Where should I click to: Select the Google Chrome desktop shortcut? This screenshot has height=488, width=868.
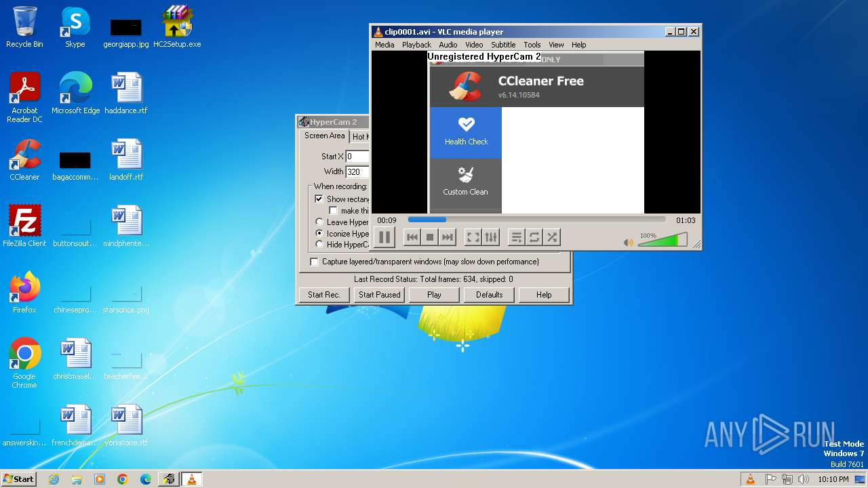pyautogui.click(x=24, y=363)
